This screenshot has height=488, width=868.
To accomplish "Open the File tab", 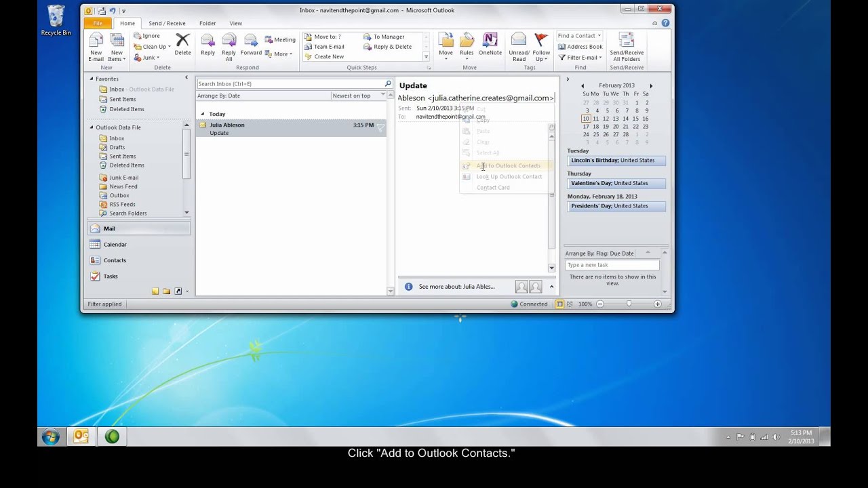I will (x=98, y=23).
